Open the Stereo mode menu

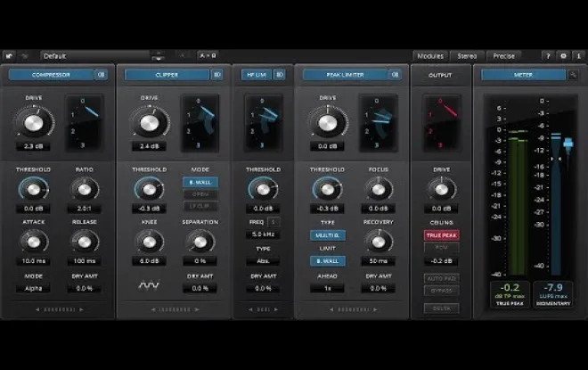[467, 56]
